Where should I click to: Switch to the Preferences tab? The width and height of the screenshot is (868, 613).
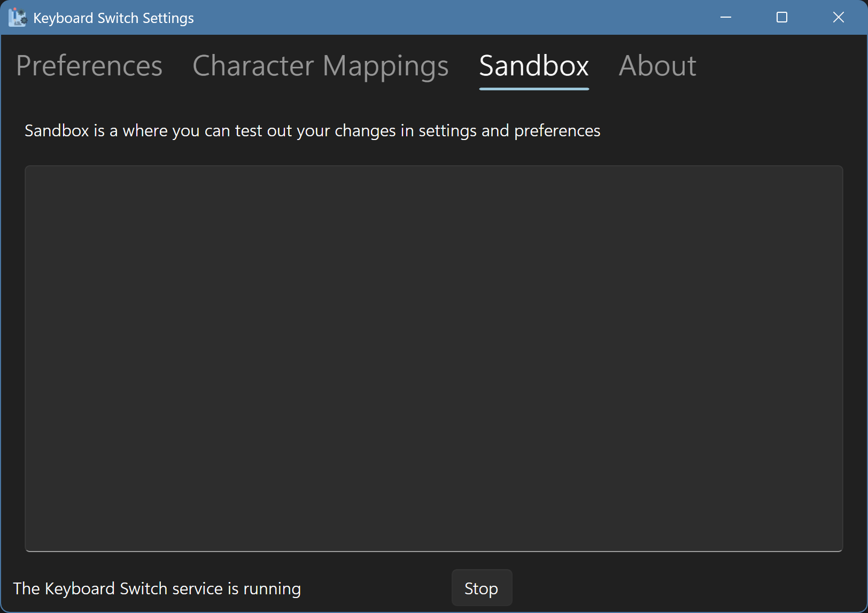coord(89,66)
